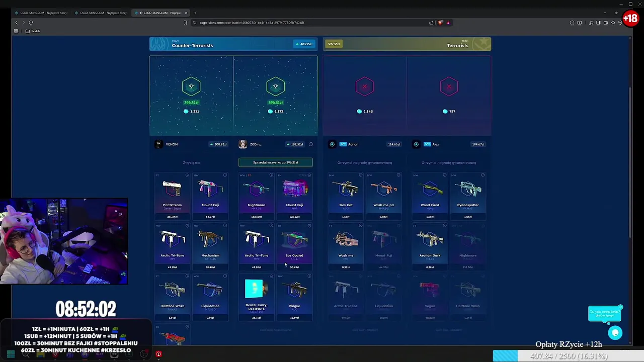Click the 309.33zł Terrorists total badge
The height and width of the screenshot is (362, 644).
(x=334, y=44)
